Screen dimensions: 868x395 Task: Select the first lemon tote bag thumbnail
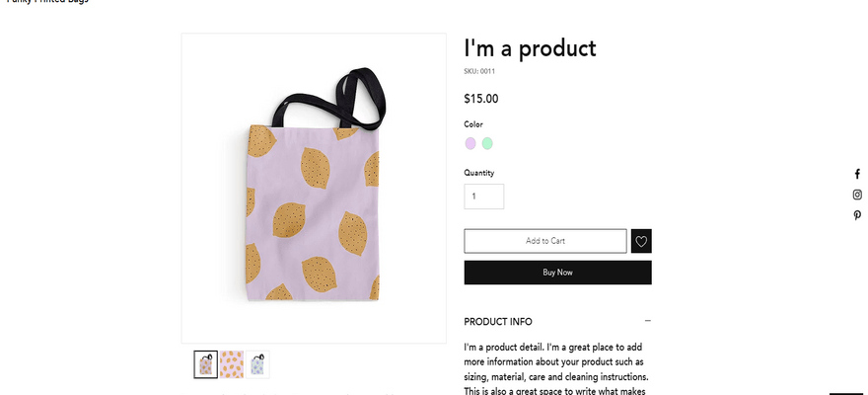pyautogui.click(x=206, y=364)
